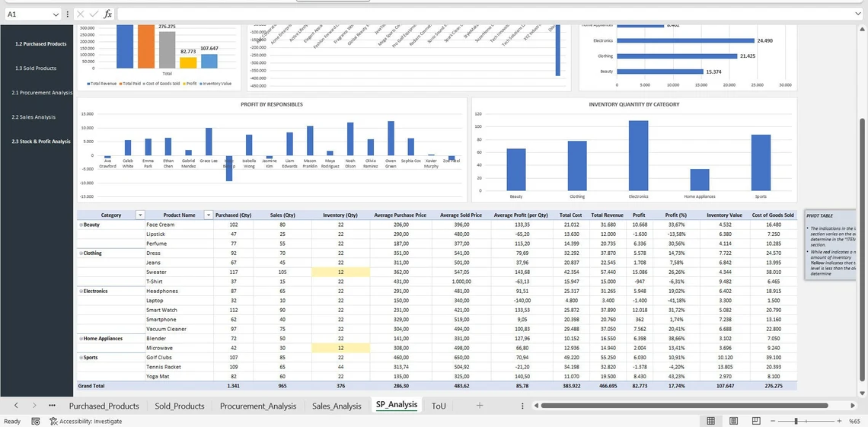The image size is (868, 427).
Task: Collapse the Beauty category group
Action: [81, 225]
